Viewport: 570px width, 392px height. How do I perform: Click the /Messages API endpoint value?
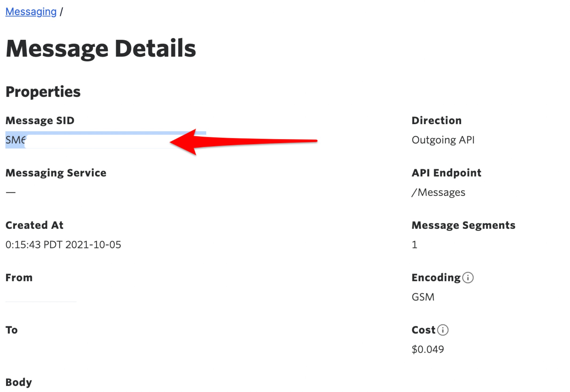(x=438, y=192)
